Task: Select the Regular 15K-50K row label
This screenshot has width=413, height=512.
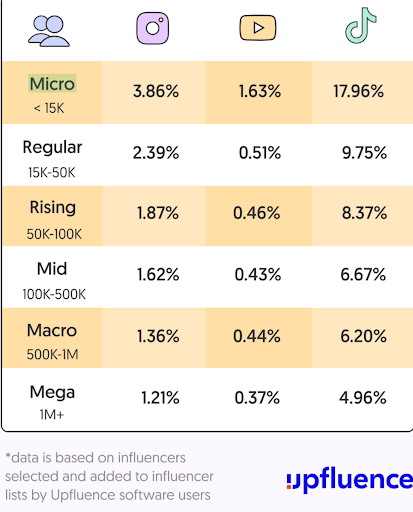Action: coord(52,159)
